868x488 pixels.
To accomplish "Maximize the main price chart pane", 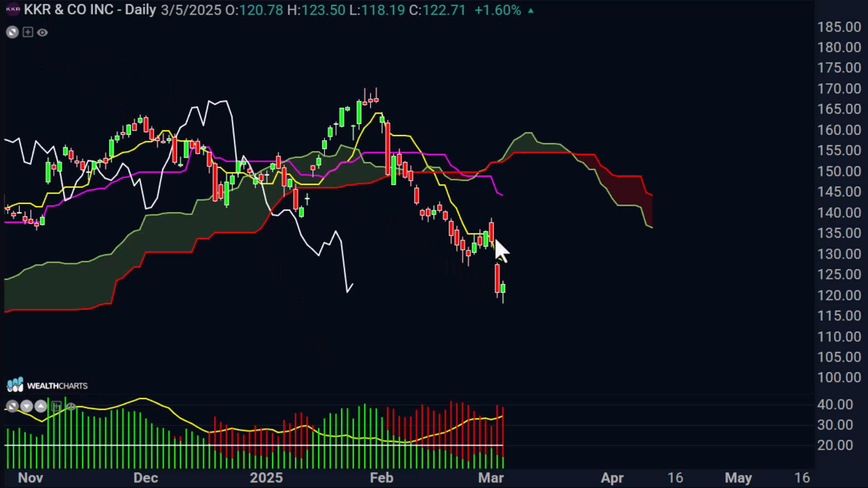I will point(13,32).
